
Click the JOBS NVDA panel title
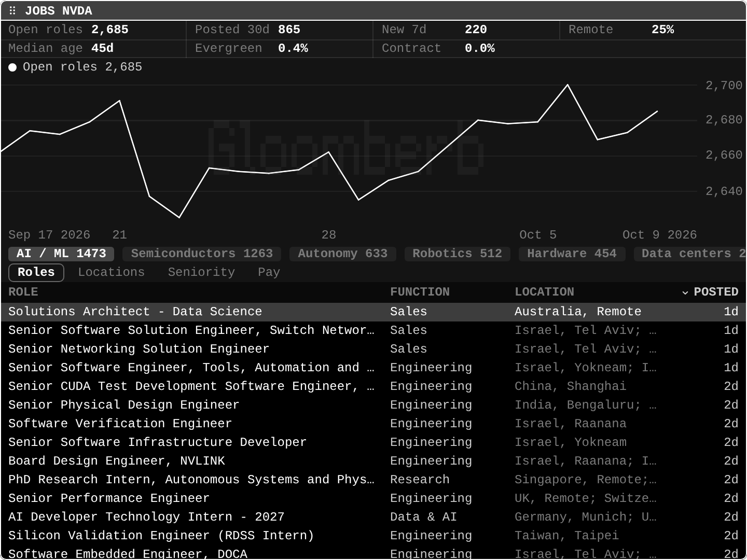(59, 11)
